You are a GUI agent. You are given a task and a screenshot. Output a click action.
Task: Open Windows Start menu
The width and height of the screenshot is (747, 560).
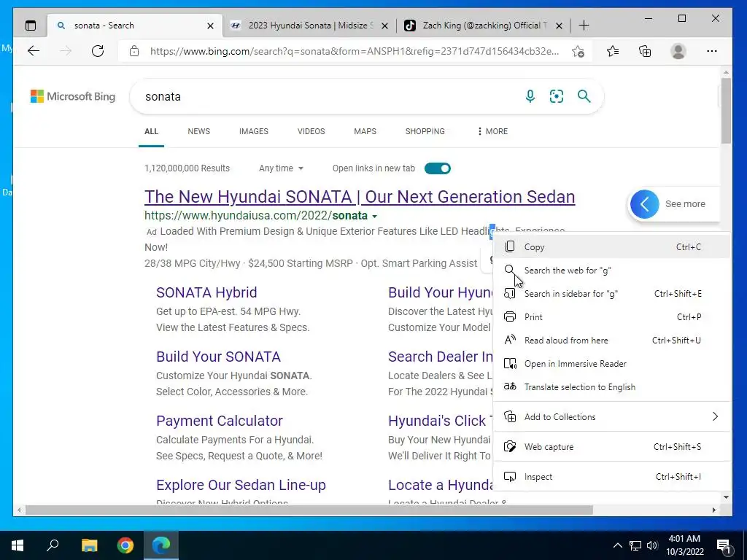click(x=18, y=545)
